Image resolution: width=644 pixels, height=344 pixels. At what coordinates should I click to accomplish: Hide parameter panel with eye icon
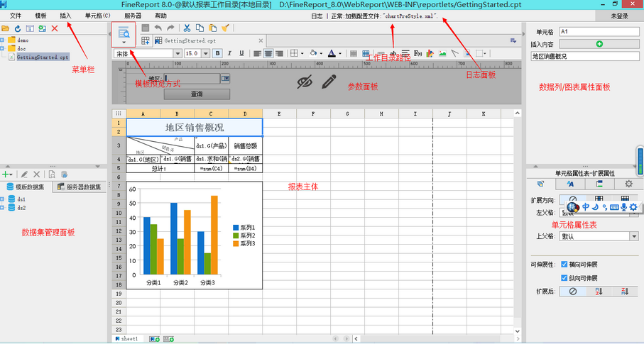305,82
